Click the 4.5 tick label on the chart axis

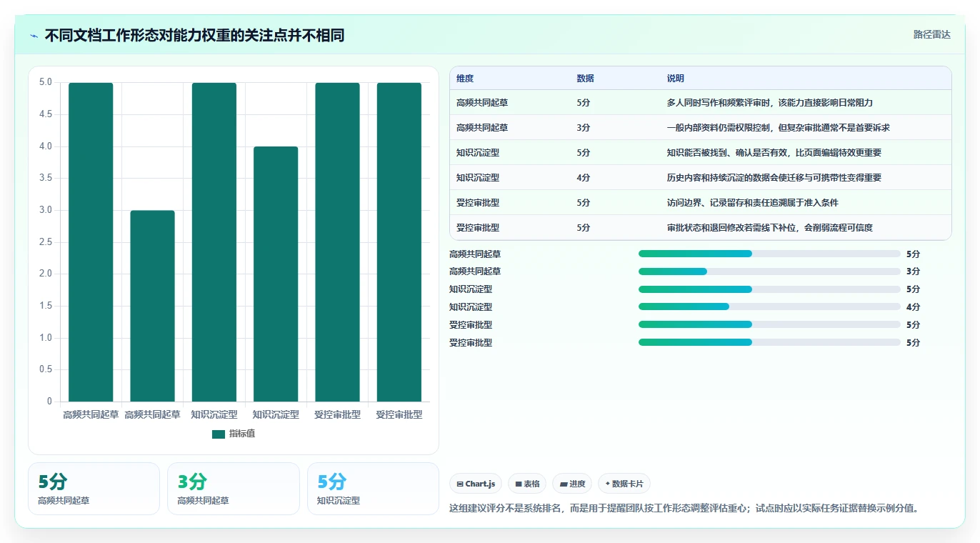(46, 114)
